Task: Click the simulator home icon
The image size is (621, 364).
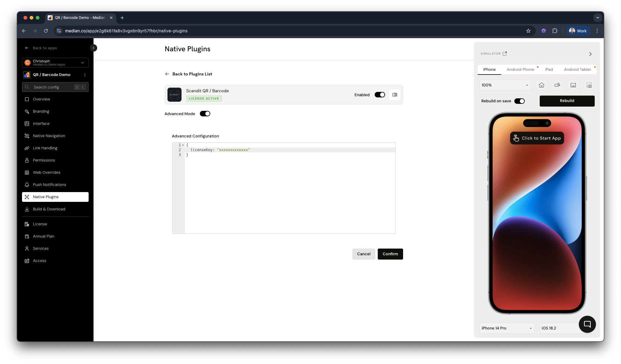Action: (542, 85)
